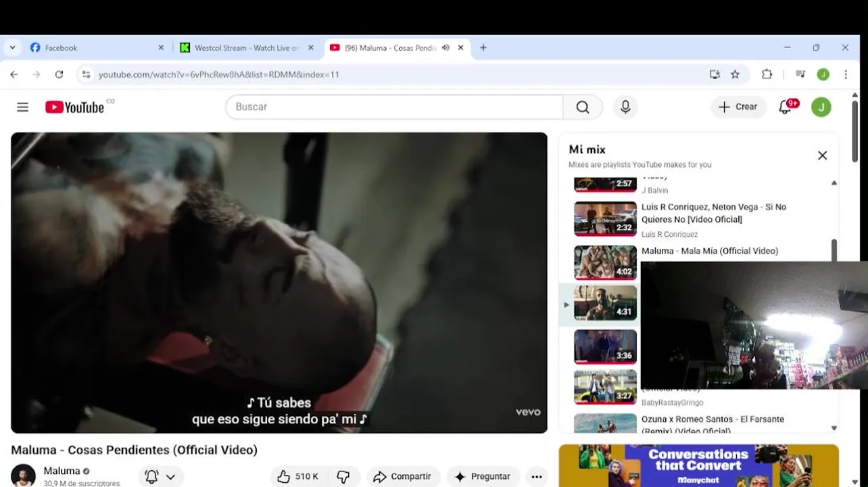Viewport: 868px width, 487px height.
Task: Open the YouTube guide hamburger menu
Action: 22,107
